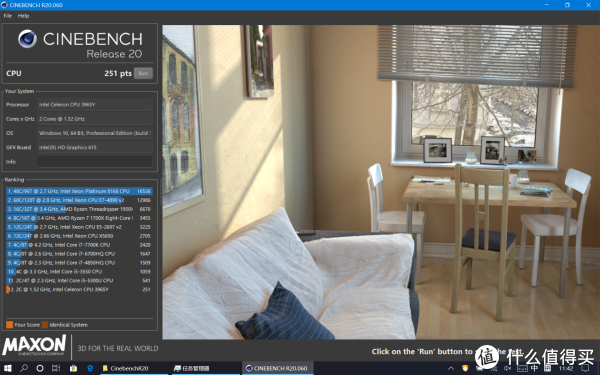
Task: Select the Ryzen Threadripper 1950 ranking row
Action: (79, 209)
